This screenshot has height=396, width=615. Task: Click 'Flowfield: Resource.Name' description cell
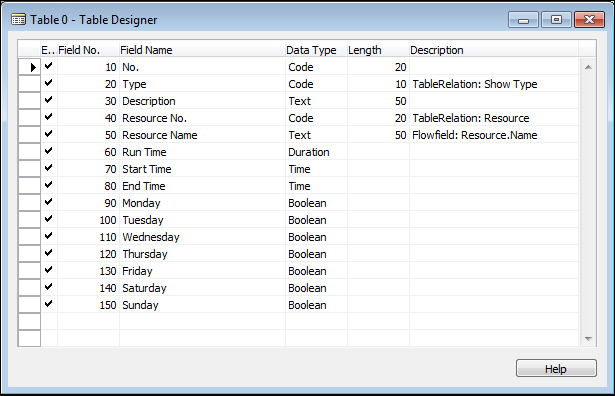[x=494, y=134]
